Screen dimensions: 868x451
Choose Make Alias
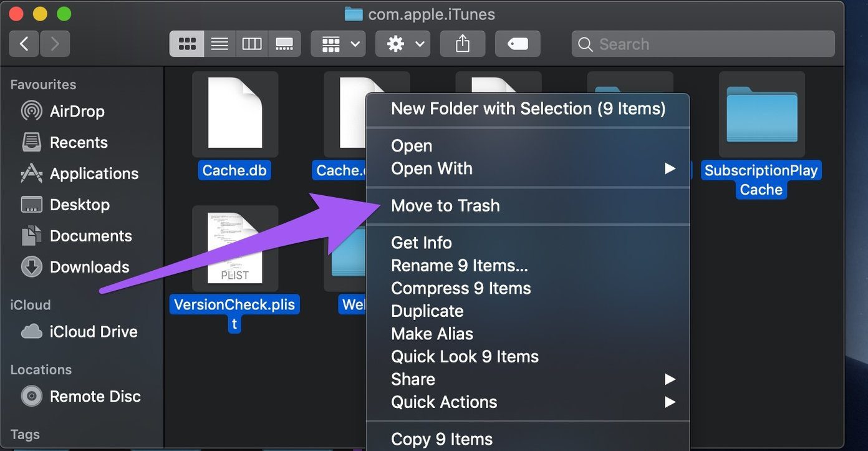(x=528, y=334)
